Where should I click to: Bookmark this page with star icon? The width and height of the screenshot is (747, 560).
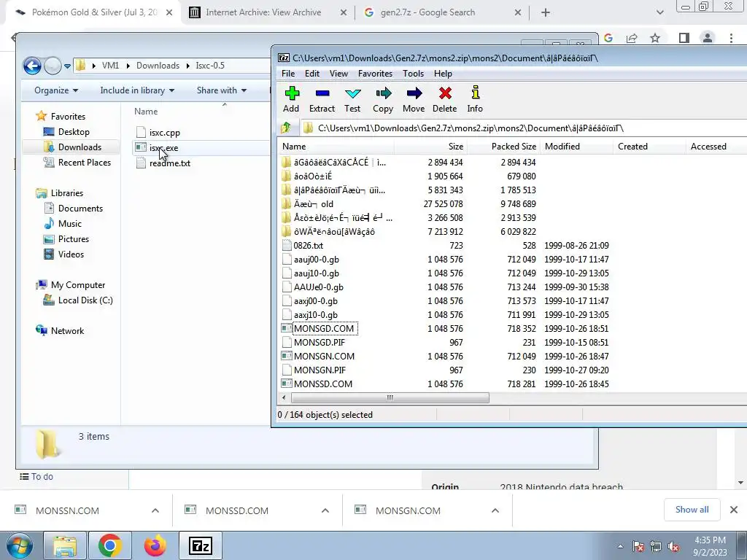pos(655,38)
